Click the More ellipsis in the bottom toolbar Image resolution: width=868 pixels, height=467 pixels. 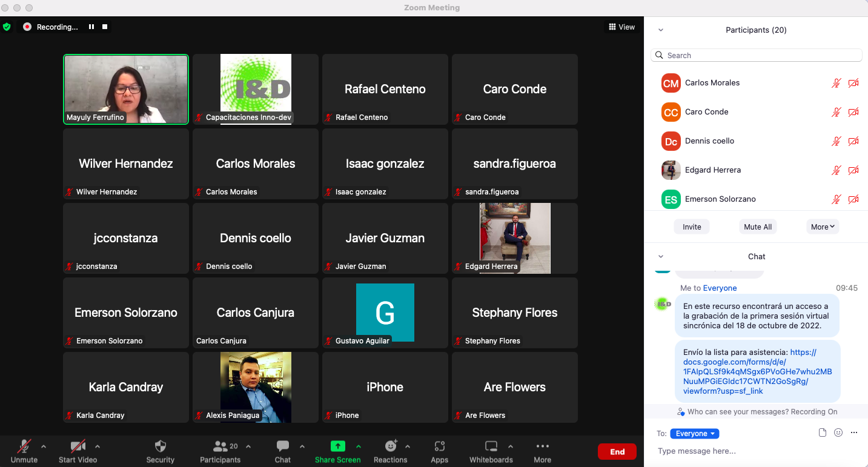543,446
